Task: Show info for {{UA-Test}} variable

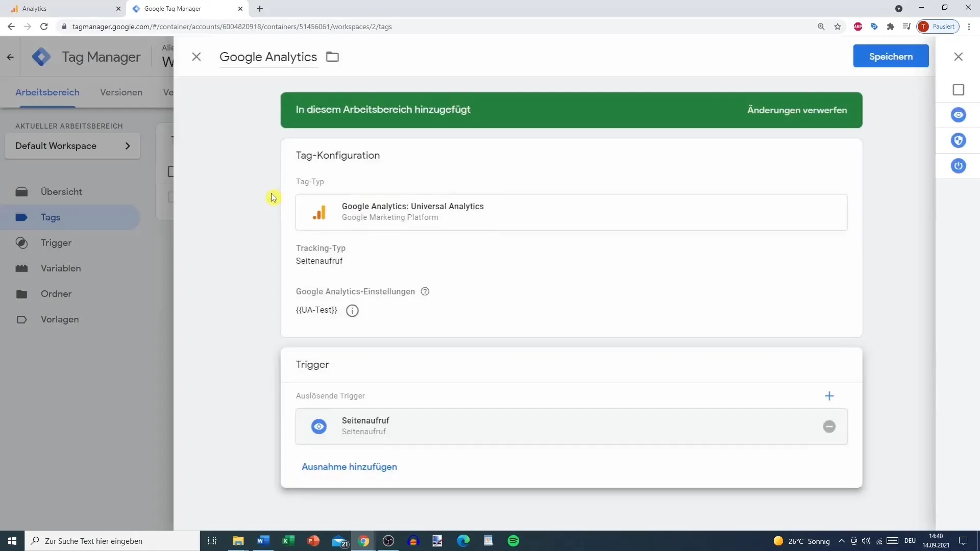Action: point(352,310)
